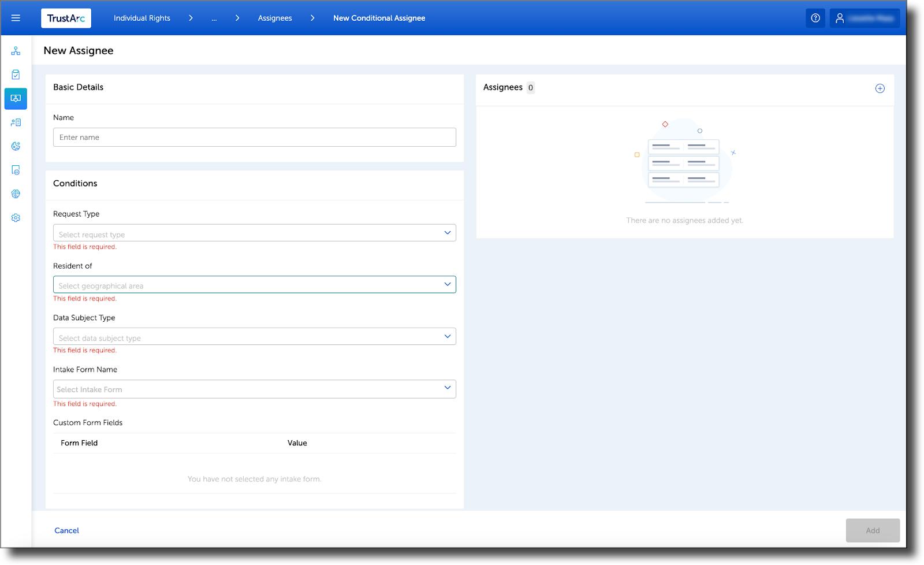Open the Select Intake Form dropdown
This screenshot has width=924, height=565.
point(254,389)
